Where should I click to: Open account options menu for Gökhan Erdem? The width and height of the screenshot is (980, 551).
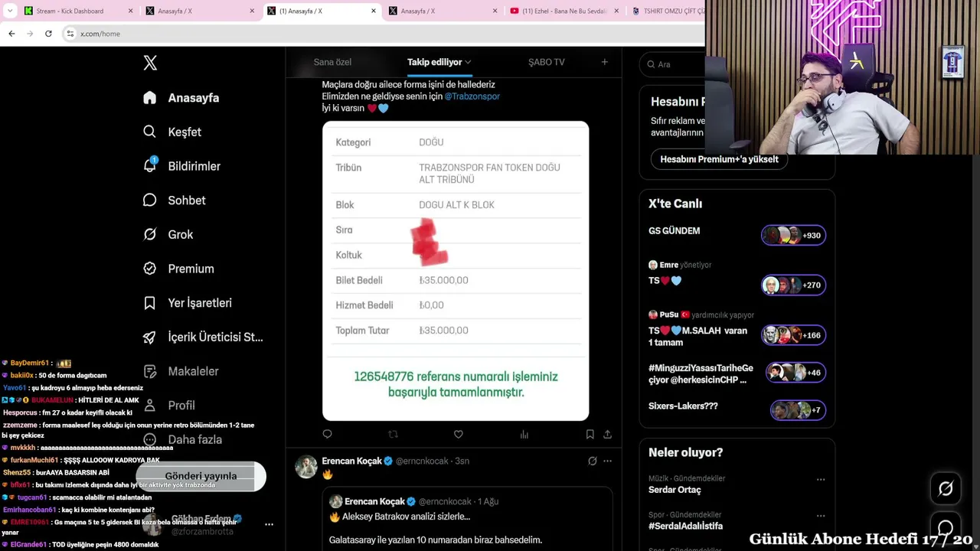[269, 524]
